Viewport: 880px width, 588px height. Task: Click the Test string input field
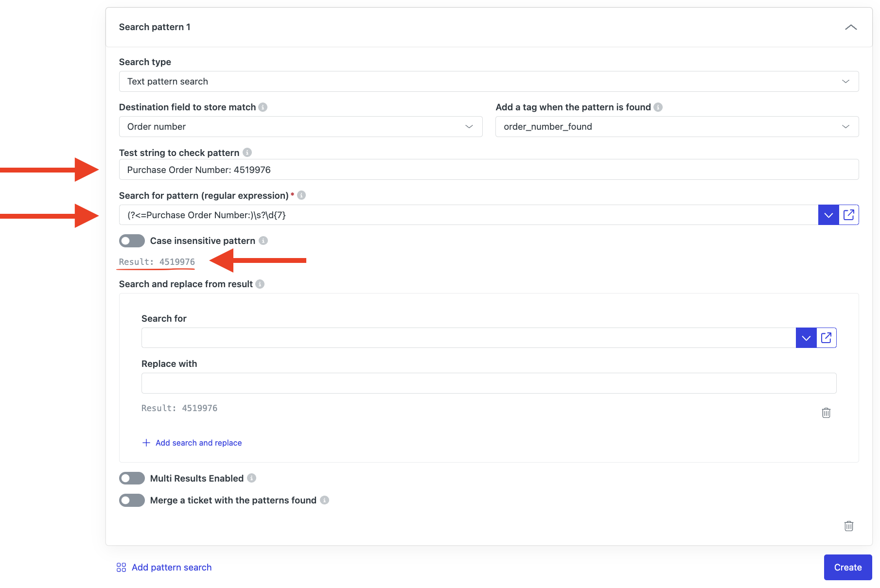[x=489, y=170]
